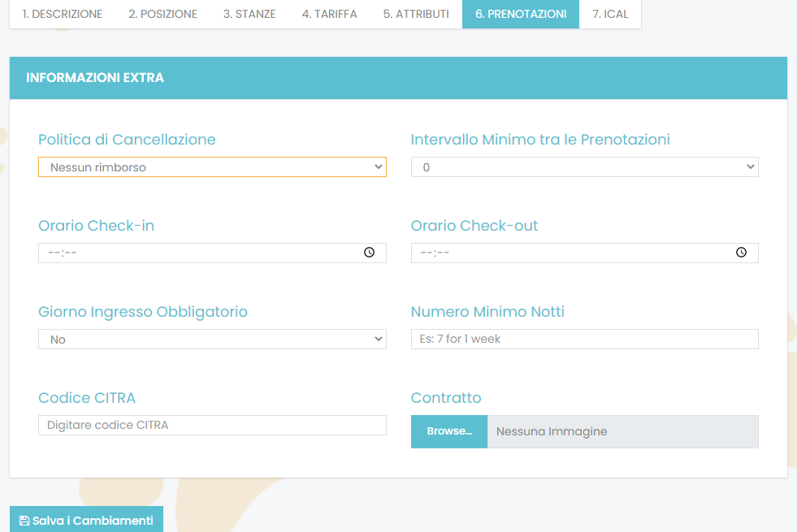Switch to the 5. Attributi tab
This screenshot has height=532, width=797.
(x=416, y=14)
